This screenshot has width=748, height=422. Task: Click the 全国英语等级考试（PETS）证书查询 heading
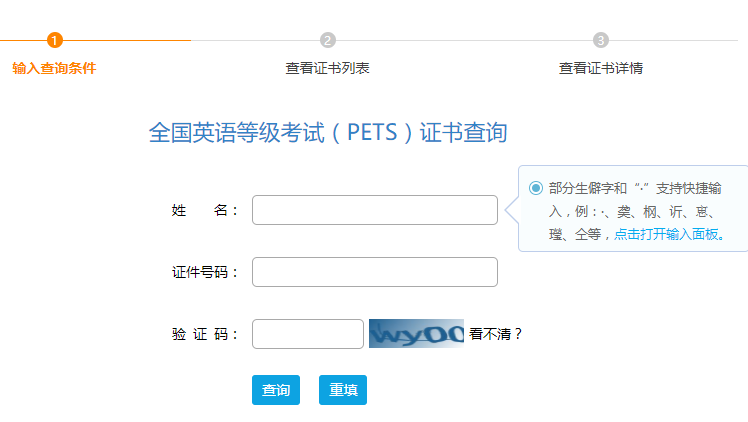[328, 133]
